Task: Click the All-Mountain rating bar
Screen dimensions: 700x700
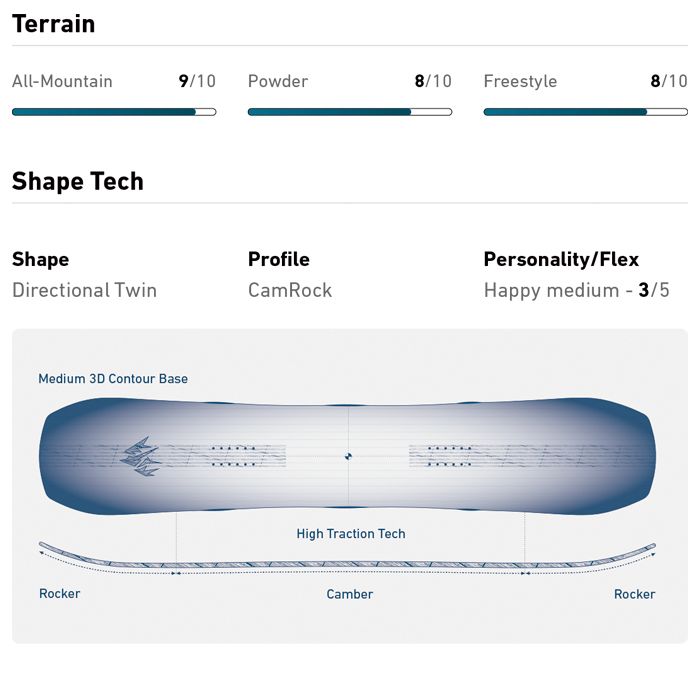Action: [114, 112]
